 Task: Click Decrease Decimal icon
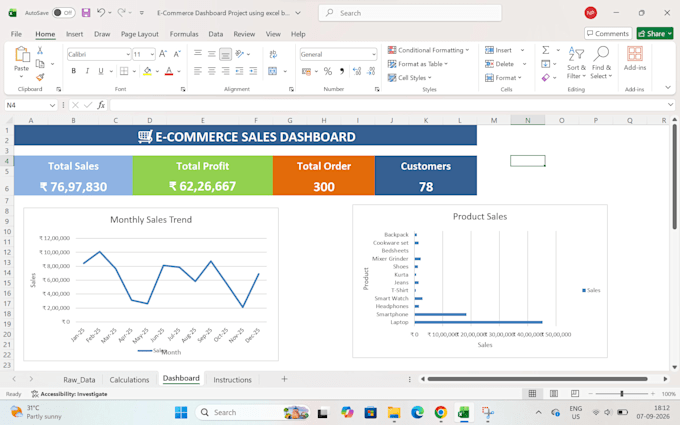pyautogui.click(x=371, y=71)
